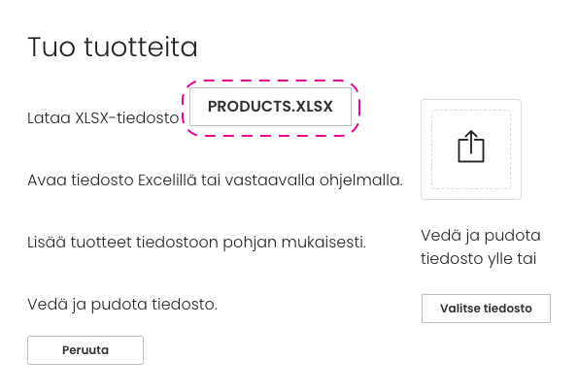
Task: Click the word ohjelmalla in second step
Action: click(x=360, y=181)
